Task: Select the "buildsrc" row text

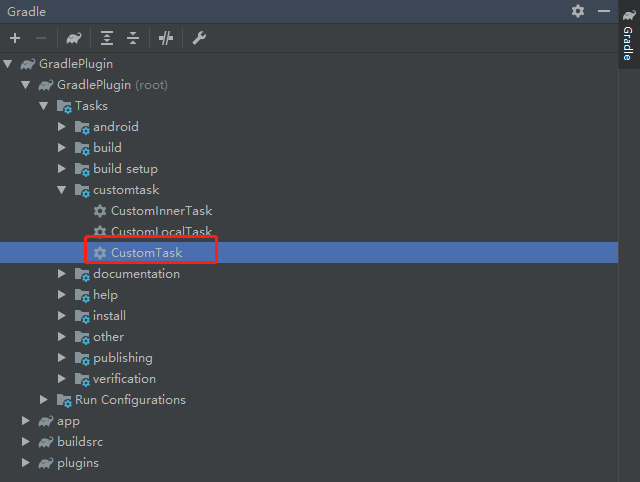Action: (80, 442)
